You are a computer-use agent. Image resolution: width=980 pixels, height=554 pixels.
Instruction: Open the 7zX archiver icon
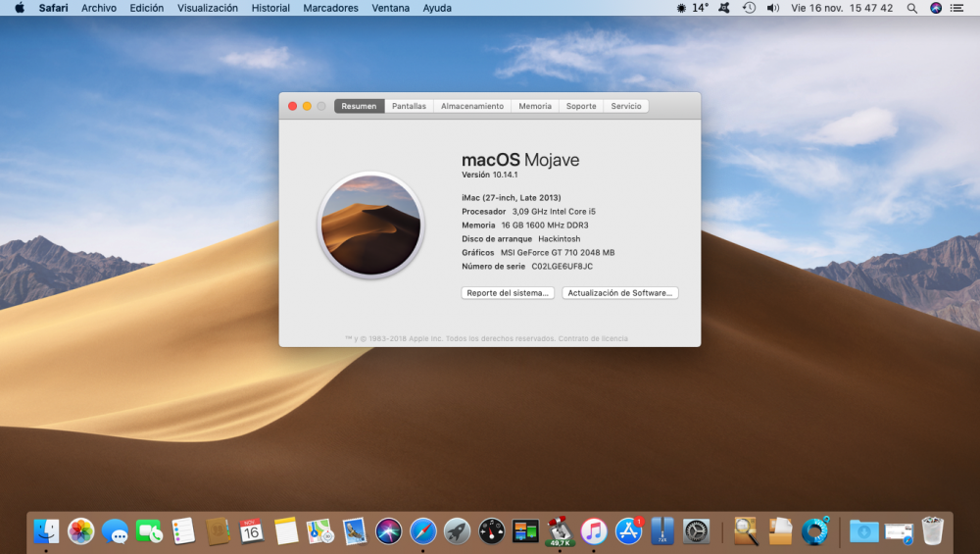pyautogui.click(x=662, y=531)
